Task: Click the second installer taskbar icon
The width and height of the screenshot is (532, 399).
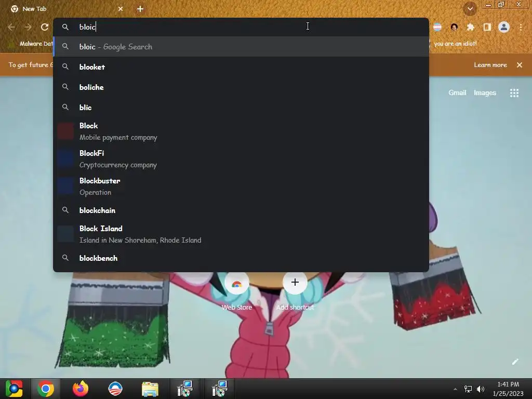Action: (220, 389)
